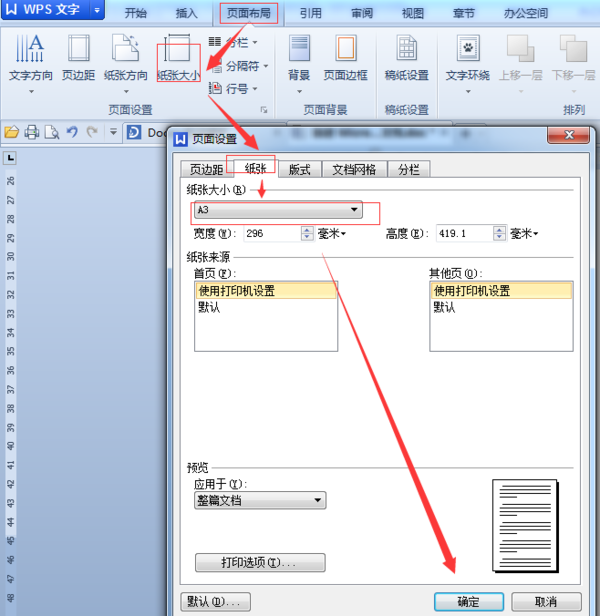Image resolution: width=600 pixels, height=616 pixels.
Task: Select the 纸张 tab in dialog
Action: click(255, 168)
